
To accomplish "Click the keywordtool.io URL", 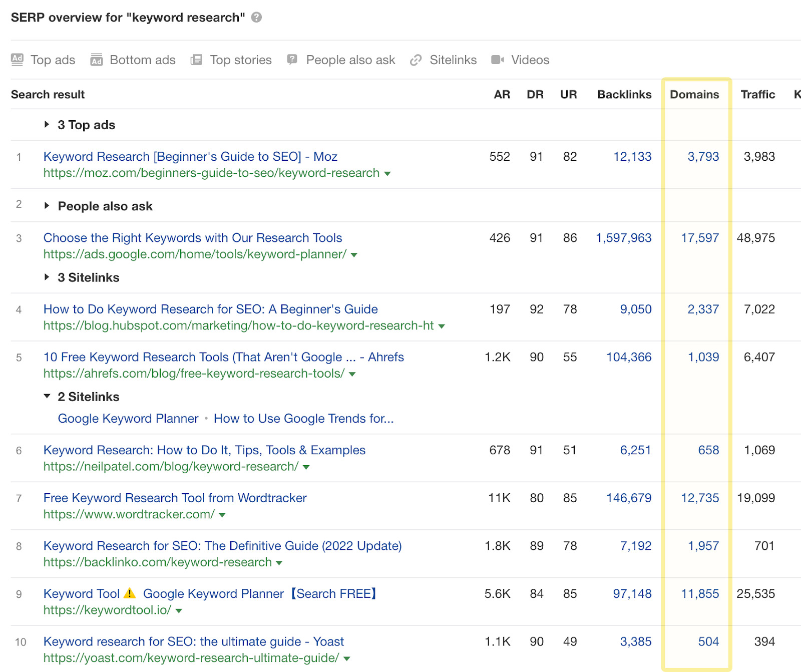I will 107,610.
